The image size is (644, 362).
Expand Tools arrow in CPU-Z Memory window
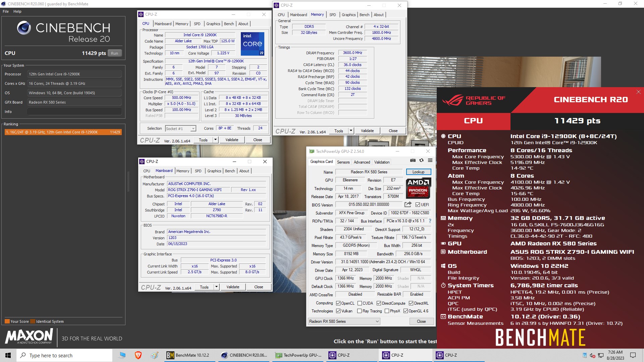pyautogui.click(x=351, y=131)
